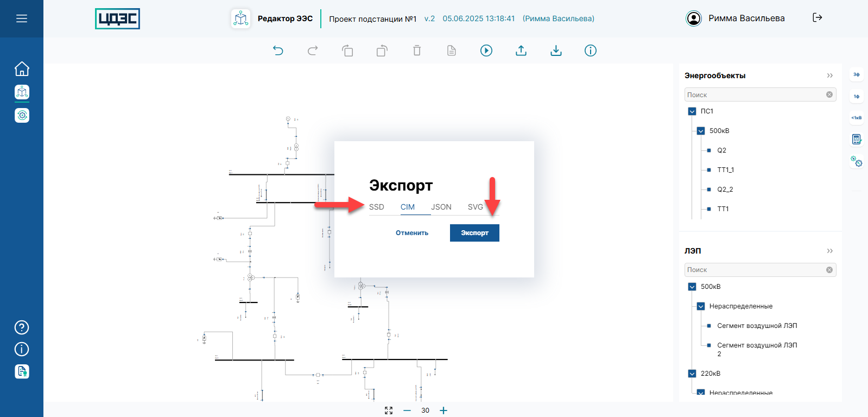Click the undo arrow in the toolbar

point(278,50)
